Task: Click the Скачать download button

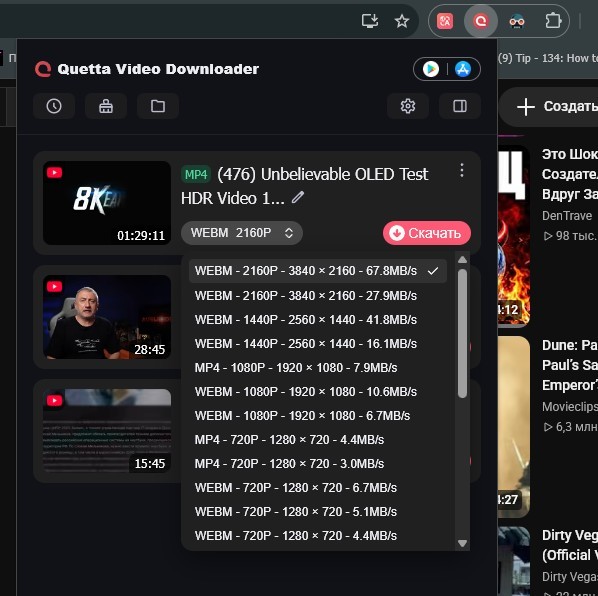Action: click(x=427, y=233)
